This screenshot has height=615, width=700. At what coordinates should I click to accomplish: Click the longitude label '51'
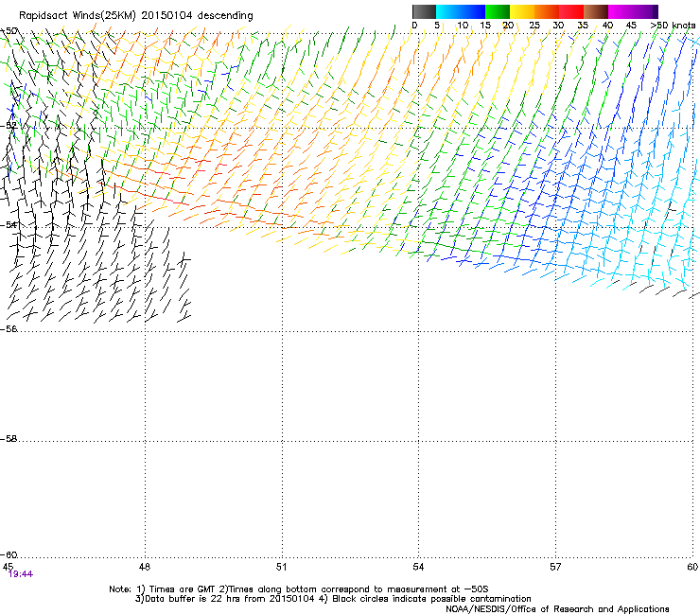[281, 567]
